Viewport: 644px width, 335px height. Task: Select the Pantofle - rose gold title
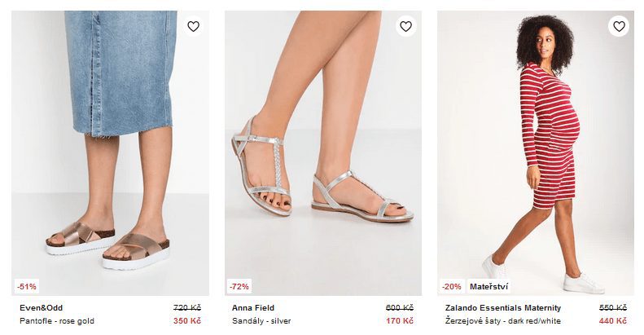coord(57,321)
